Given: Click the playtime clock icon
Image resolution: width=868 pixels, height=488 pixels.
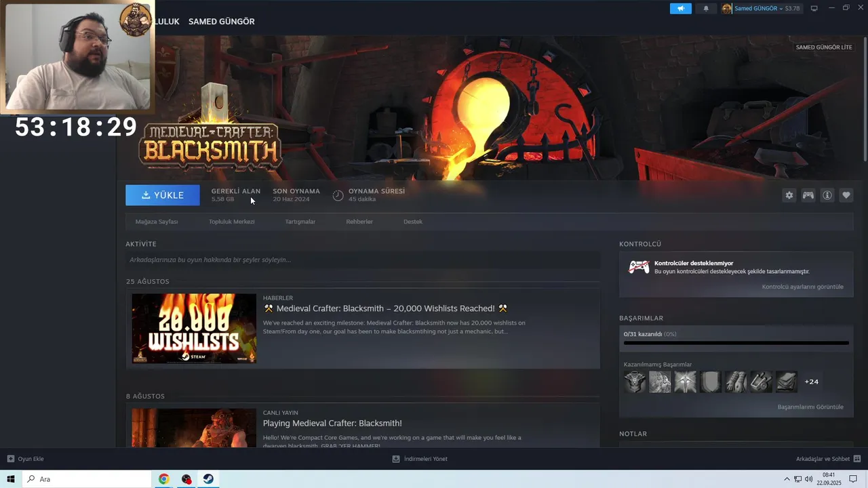Looking at the screenshot, I should (x=338, y=195).
